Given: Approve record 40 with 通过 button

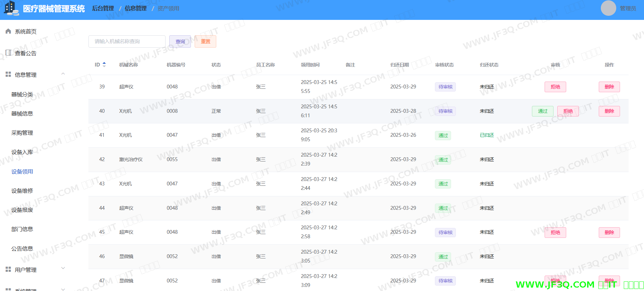Looking at the screenshot, I should (542, 111).
